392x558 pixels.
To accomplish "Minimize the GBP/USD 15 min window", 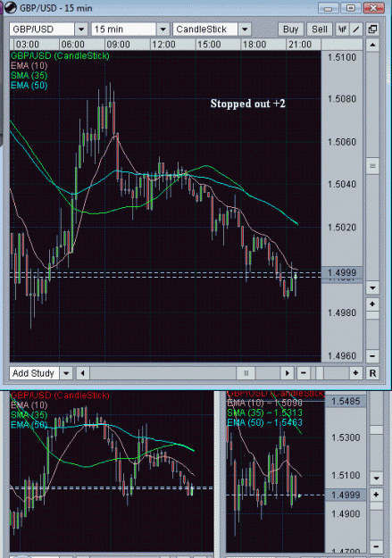I will (329, 8).
